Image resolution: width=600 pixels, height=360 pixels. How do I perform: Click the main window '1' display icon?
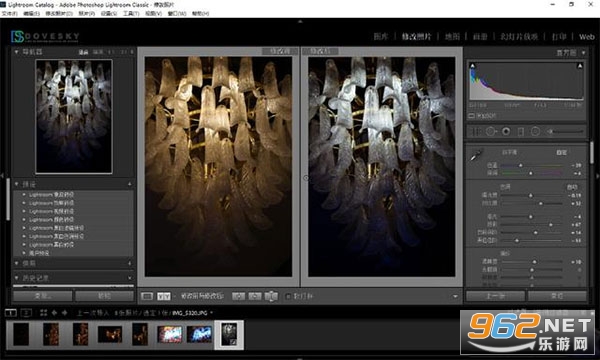pyautogui.click(x=11, y=313)
